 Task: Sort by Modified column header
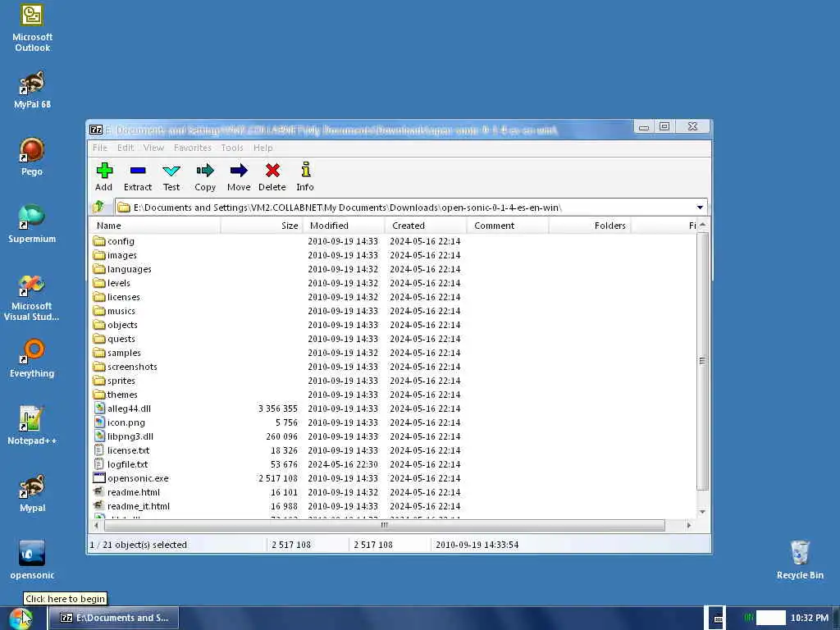tap(344, 226)
